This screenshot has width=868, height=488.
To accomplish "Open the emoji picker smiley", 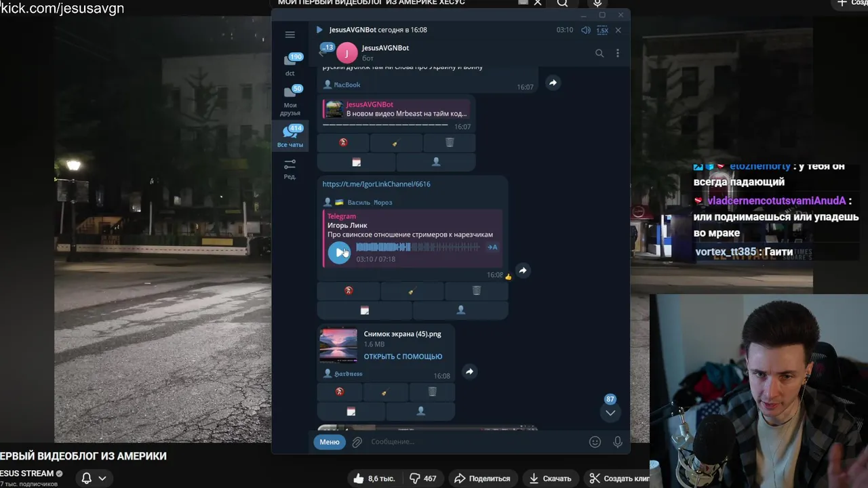I will coord(595,442).
